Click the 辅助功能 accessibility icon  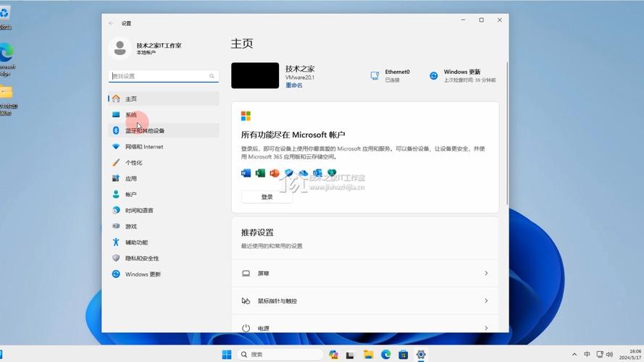(116, 242)
